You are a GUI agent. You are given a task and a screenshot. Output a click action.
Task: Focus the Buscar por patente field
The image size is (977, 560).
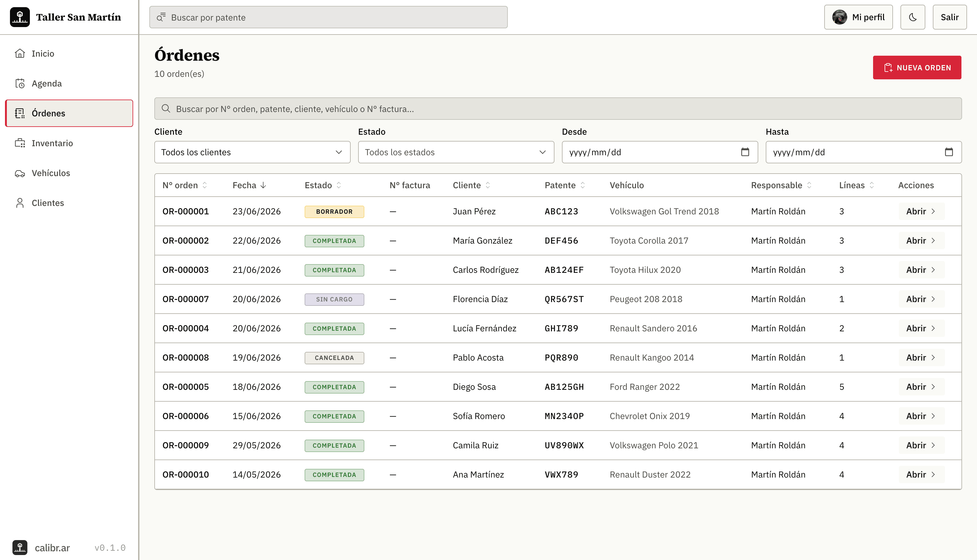(x=329, y=17)
